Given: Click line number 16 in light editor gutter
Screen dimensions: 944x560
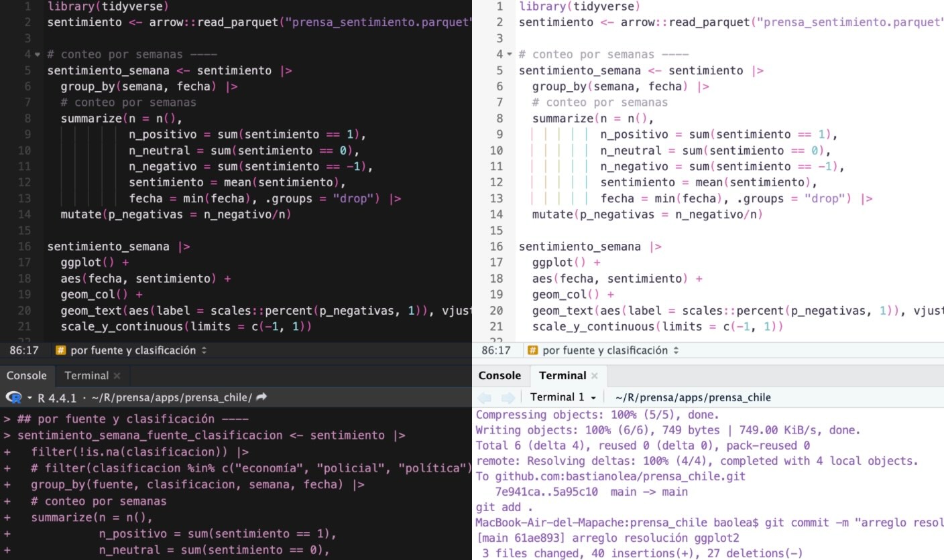Looking at the screenshot, I should [496, 247].
